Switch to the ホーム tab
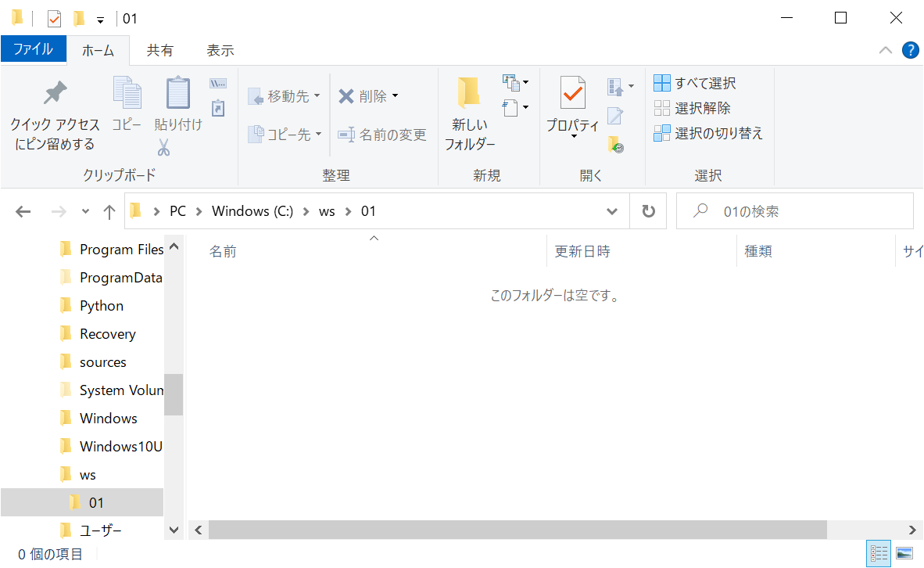Image resolution: width=924 pixels, height=568 pixels. click(98, 51)
